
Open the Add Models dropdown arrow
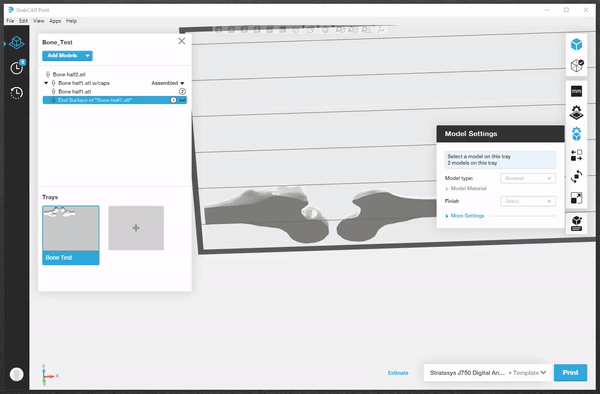coord(87,55)
